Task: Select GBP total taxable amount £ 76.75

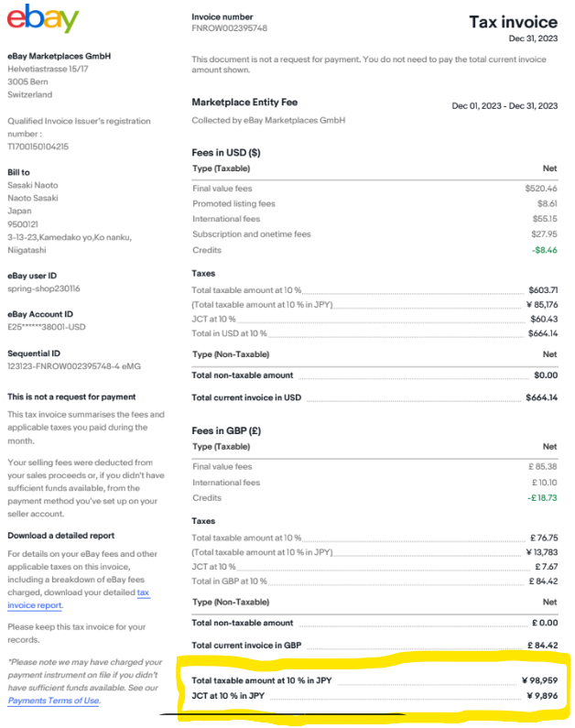Action: click(544, 538)
